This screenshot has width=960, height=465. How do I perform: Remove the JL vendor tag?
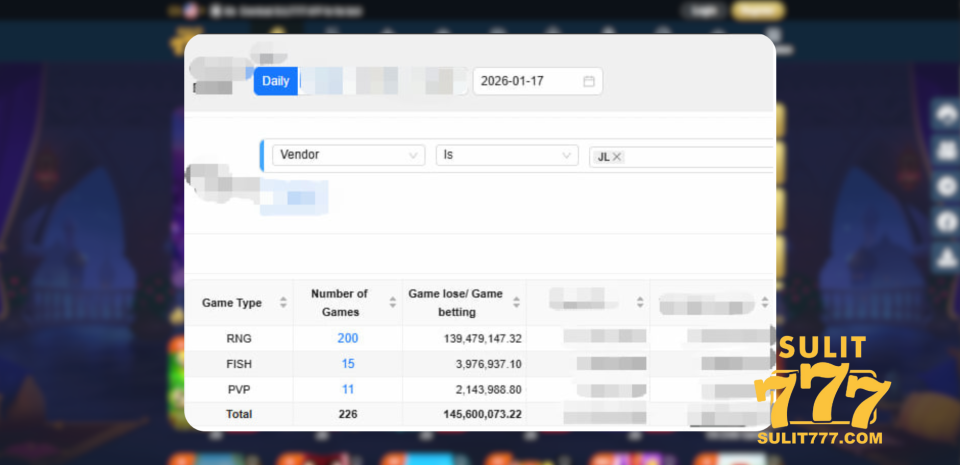pyautogui.click(x=617, y=157)
